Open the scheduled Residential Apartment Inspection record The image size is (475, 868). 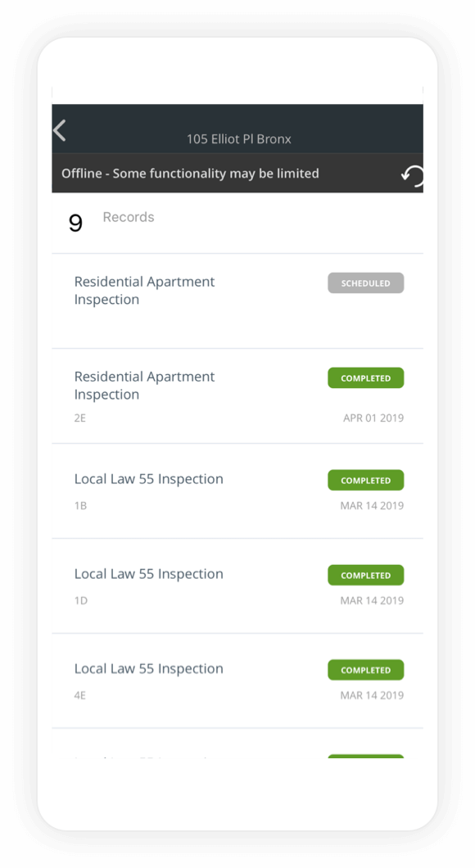(237, 301)
